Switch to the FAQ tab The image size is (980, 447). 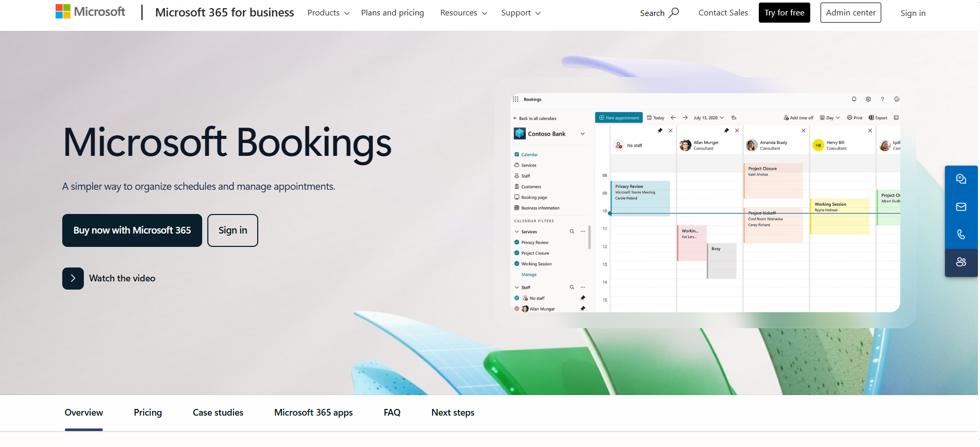click(392, 413)
